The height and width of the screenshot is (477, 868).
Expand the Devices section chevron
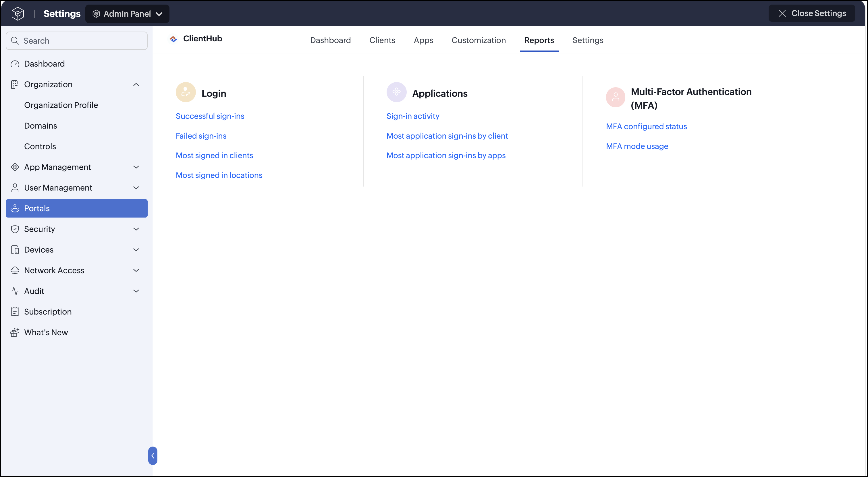pyautogui.click(x=136, y=250)
